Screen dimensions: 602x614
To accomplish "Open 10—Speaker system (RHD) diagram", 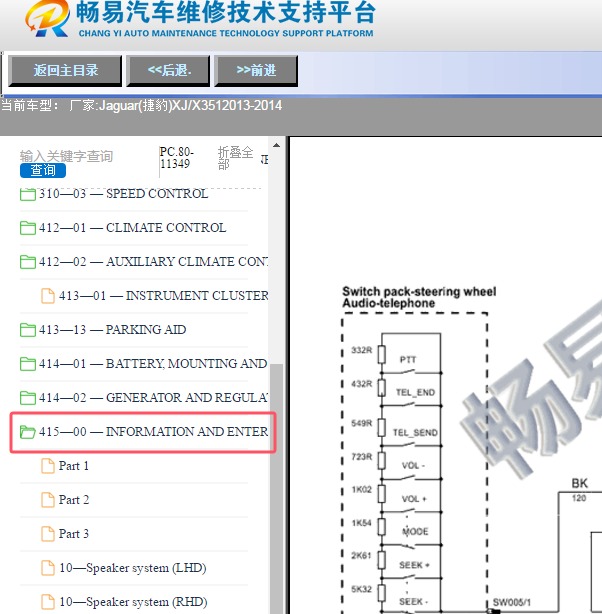I will (133, 602).
